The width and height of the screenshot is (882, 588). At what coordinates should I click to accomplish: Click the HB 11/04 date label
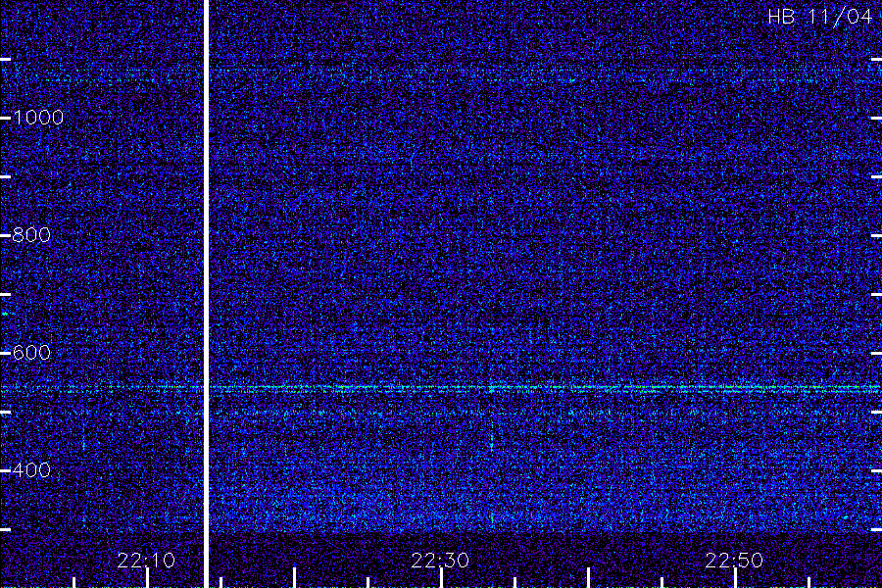(819, 17)
